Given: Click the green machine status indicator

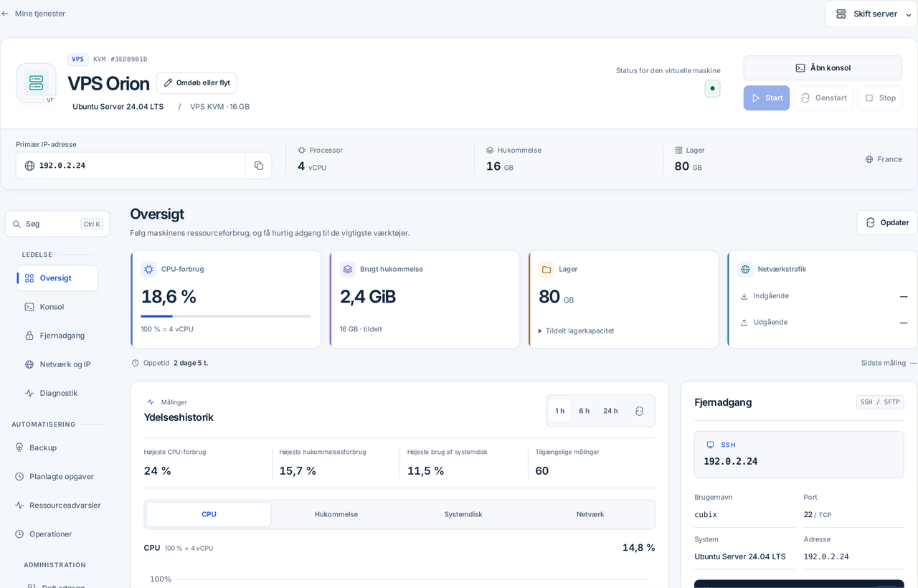Looking at the screenshot, I should click(712, 88).
